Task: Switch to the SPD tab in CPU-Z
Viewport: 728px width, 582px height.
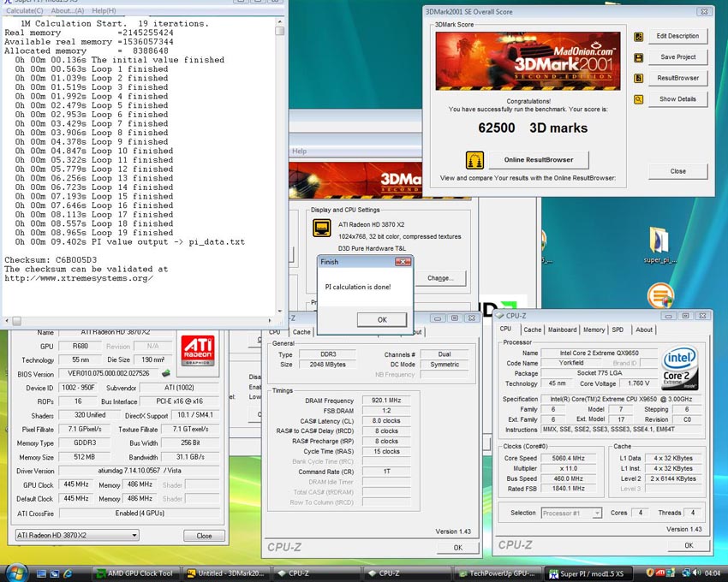Action: pos(618,330)
